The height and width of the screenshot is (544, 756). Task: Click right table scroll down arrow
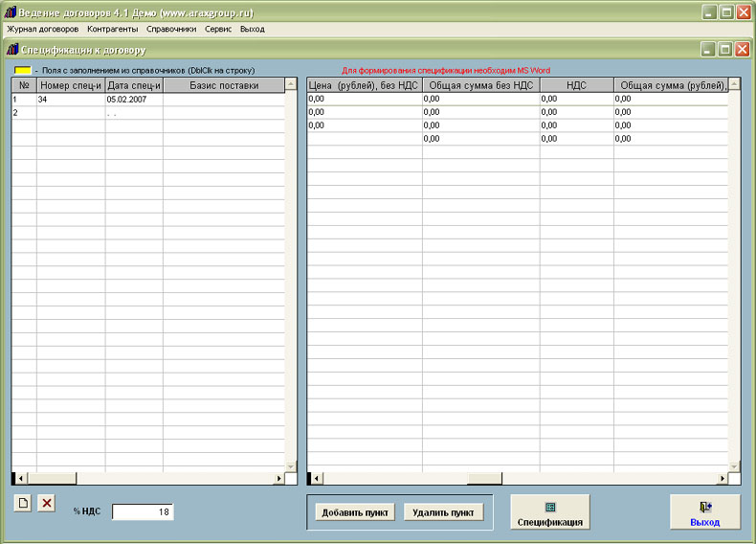pos(734,466)
